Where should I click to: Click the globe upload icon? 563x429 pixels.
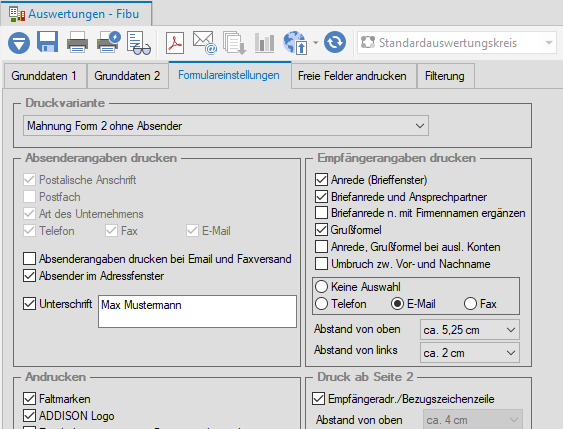(x=295, y=43)
